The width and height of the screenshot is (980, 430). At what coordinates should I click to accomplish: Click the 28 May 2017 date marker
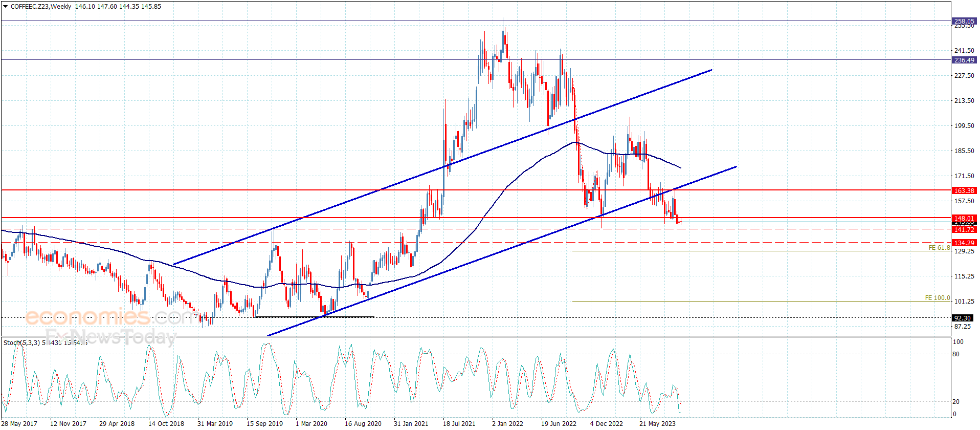19,423
